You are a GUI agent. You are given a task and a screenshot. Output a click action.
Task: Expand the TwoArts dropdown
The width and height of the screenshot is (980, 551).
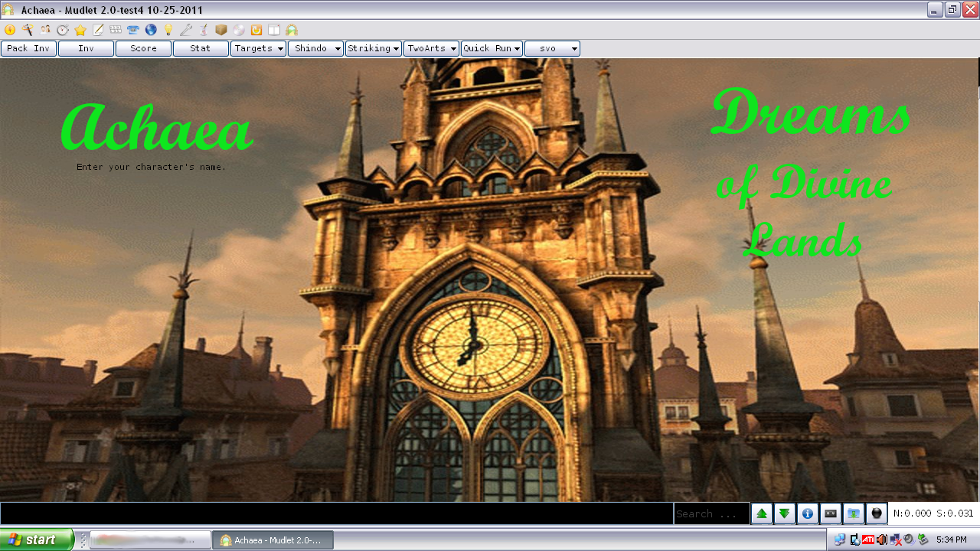click(x=432, y=48)
